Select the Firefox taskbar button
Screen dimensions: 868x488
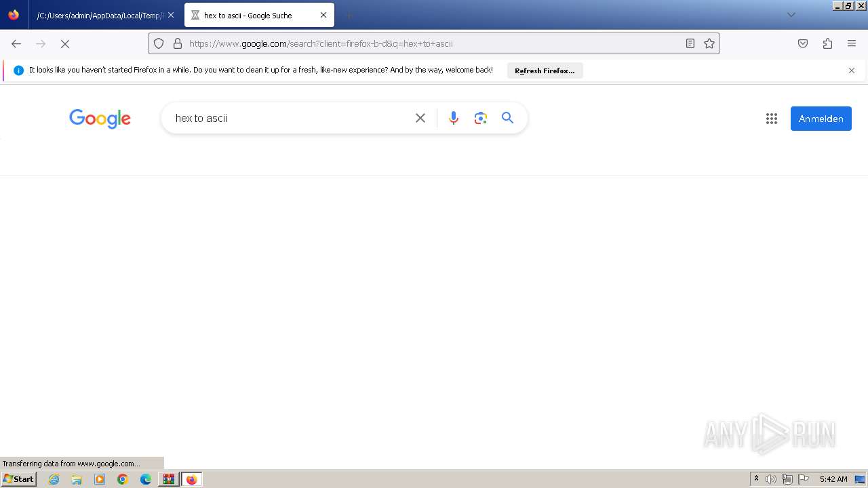coord(192,479)
